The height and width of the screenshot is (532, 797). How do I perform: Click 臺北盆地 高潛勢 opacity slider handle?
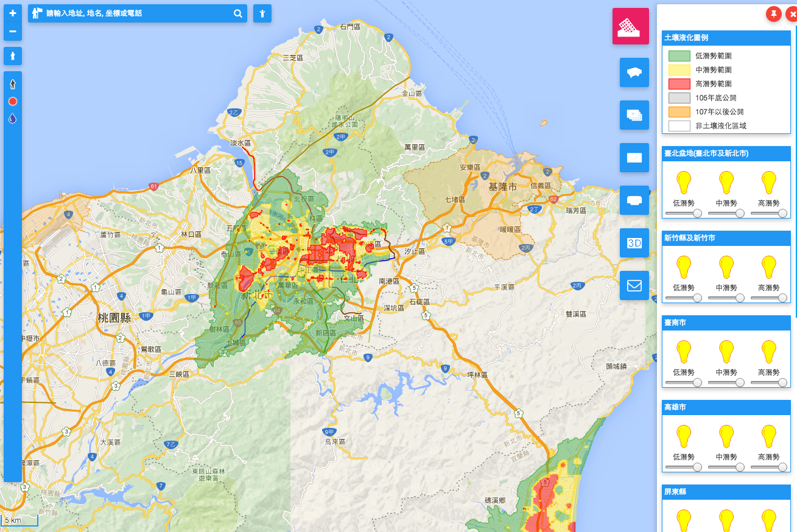point(782,213)
